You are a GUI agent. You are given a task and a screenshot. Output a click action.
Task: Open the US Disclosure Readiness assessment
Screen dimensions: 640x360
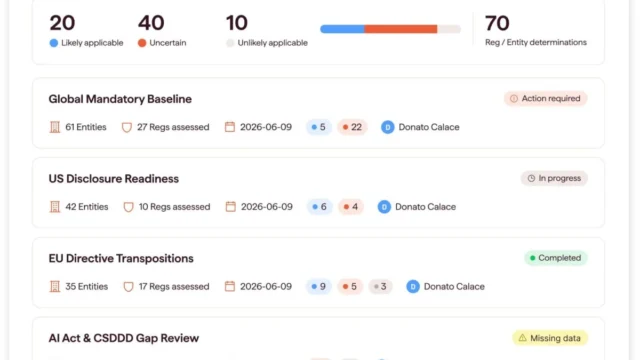[x=113, y=179]
